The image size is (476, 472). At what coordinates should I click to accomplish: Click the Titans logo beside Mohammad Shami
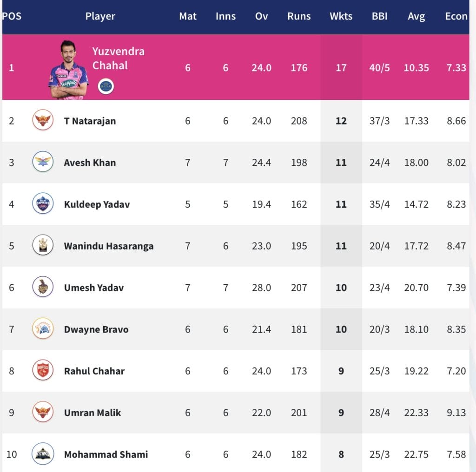43,454
